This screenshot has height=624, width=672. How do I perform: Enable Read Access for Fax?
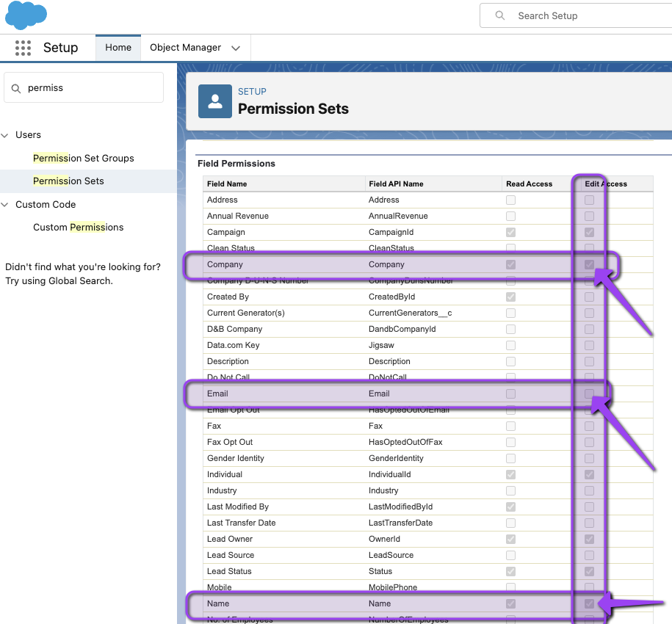[510, 426]
